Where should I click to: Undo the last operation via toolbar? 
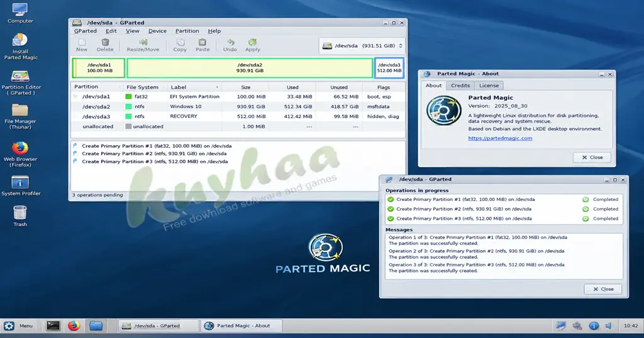[x=230, y=45]
